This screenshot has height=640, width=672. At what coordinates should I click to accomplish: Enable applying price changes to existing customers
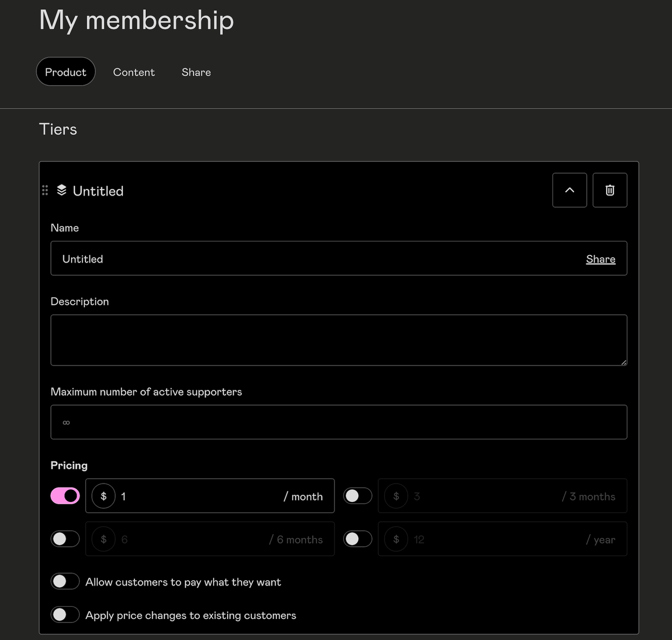pos(65,615)
